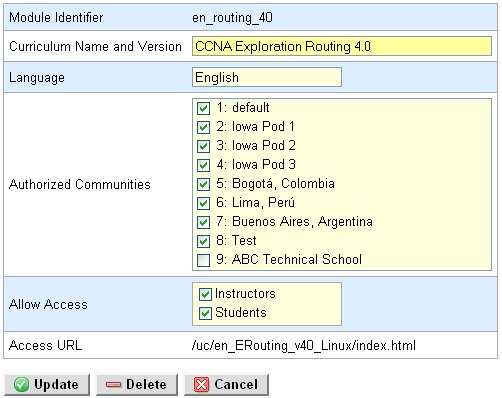The width and height of the screenshot is (502, 398).
Task: Focus the Curriculum Name and Version field
Action: [342, 46]
